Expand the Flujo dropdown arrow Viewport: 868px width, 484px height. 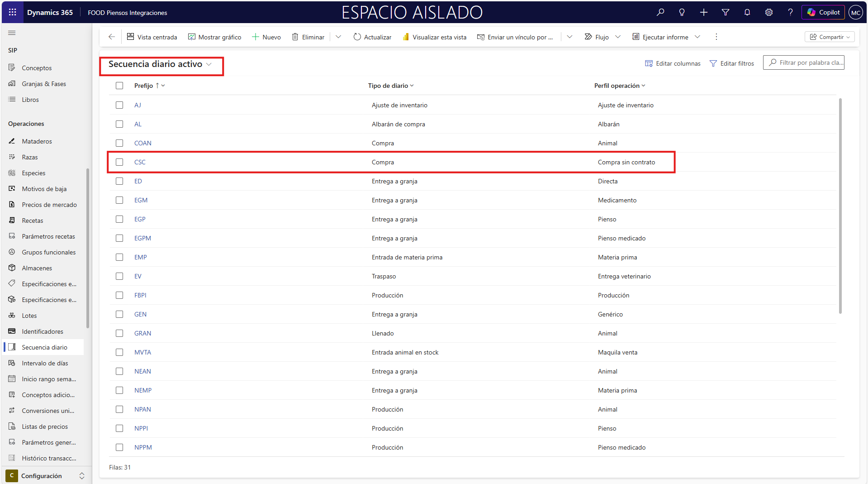[x=618, y=37]
